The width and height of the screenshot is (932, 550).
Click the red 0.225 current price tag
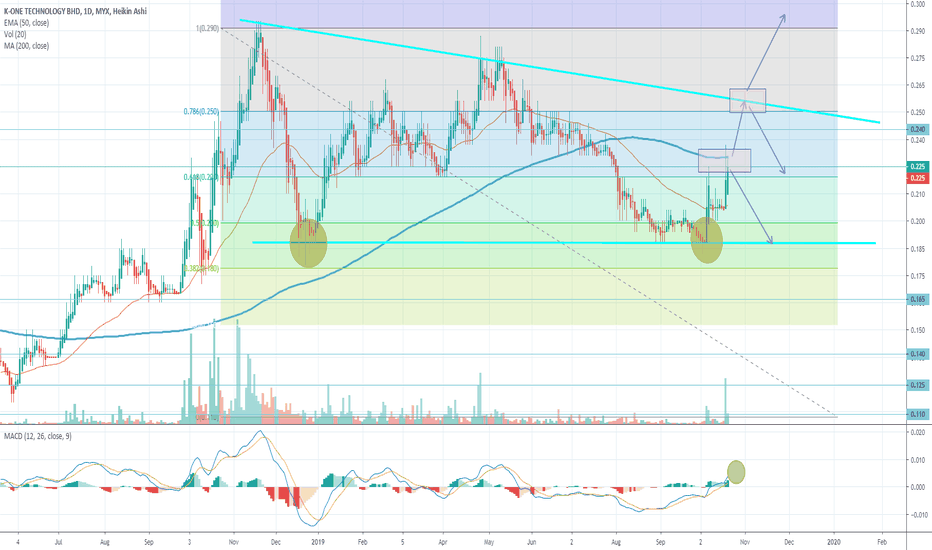pyautogui.click(x=918, y=178)
